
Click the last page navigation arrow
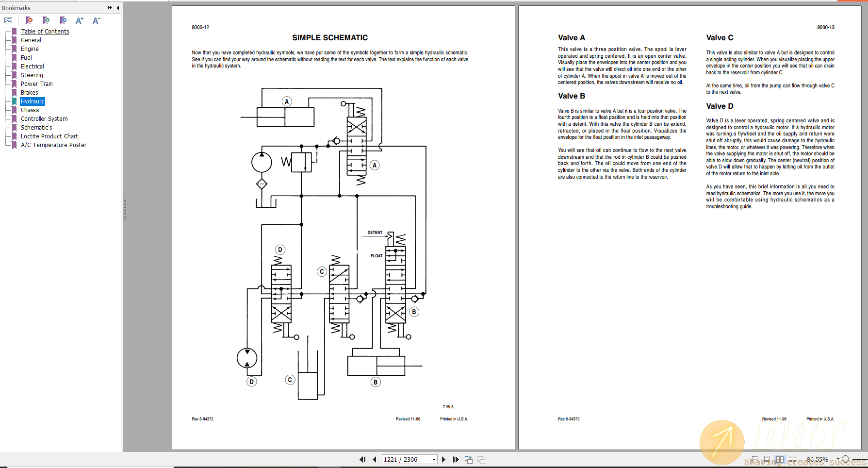point(456,459)
